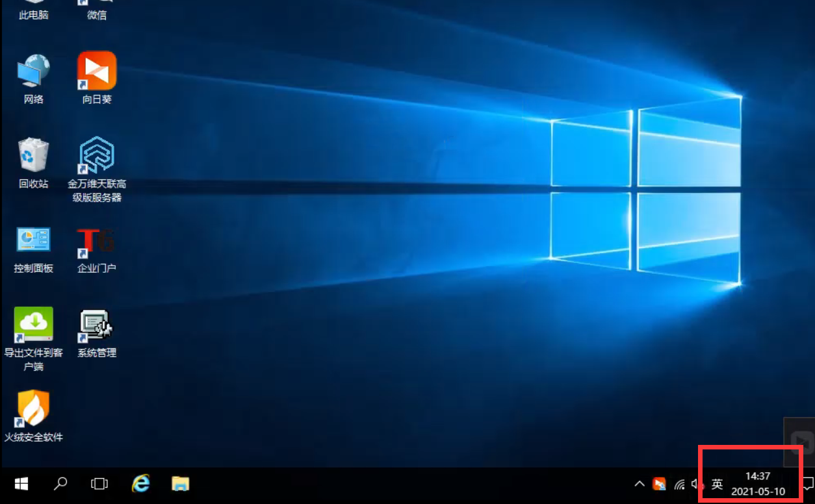Image resolution: width=815 pixels, height=504 pixels.
Task: Open the Windows Start menu
Action: (21, 484)
